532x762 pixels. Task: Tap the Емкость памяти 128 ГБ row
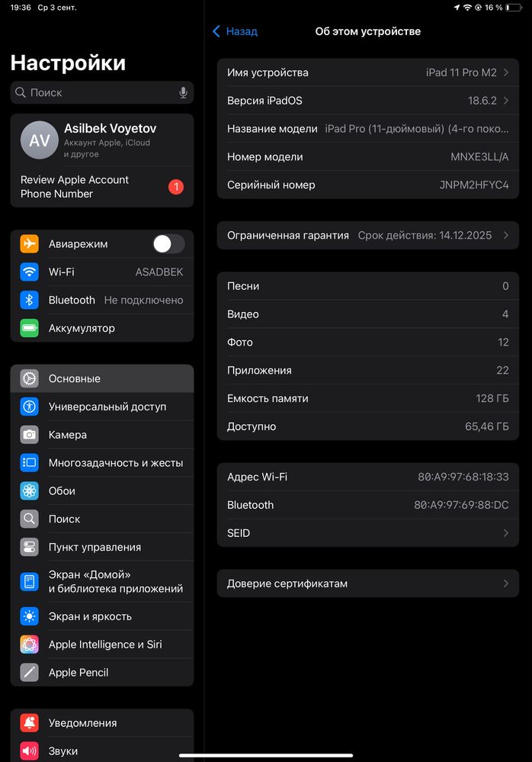click(368, 398)
